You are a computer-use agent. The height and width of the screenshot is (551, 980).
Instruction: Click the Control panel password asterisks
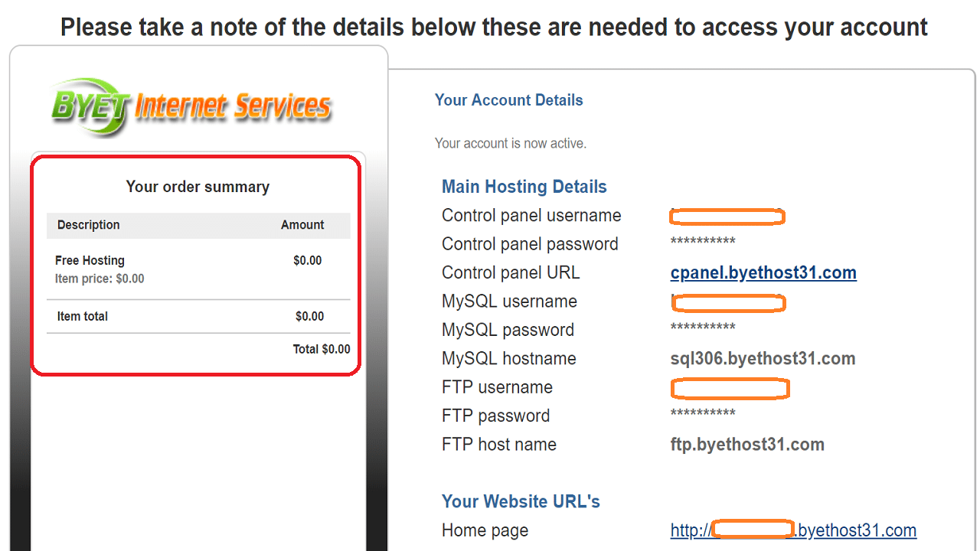(703, 243)
